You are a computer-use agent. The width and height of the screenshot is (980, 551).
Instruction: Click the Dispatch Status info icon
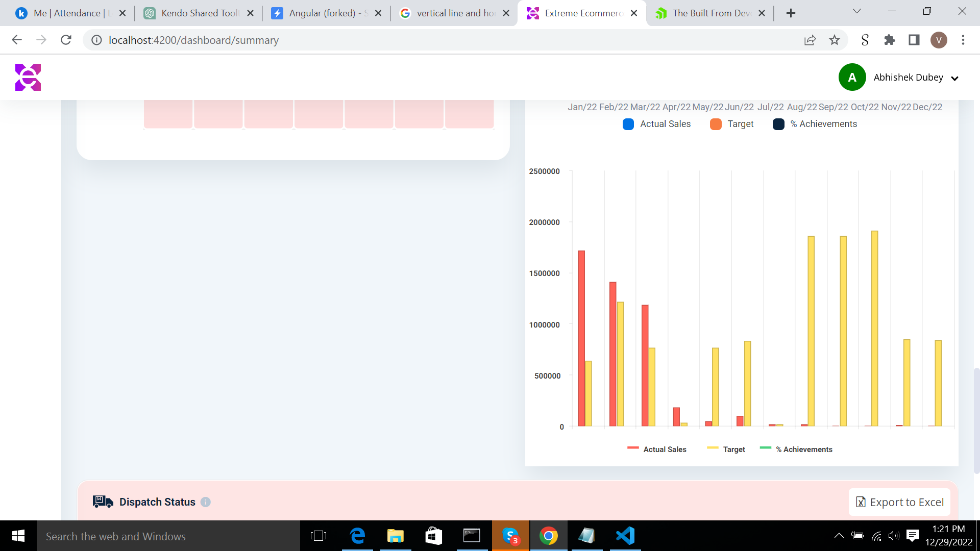click(x=206, y=502)
